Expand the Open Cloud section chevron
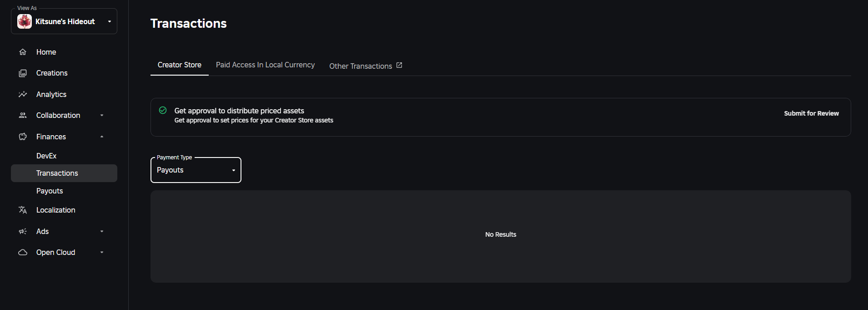Image resolution: width=868 pixels, height=310 pixels. click(102, 252)
